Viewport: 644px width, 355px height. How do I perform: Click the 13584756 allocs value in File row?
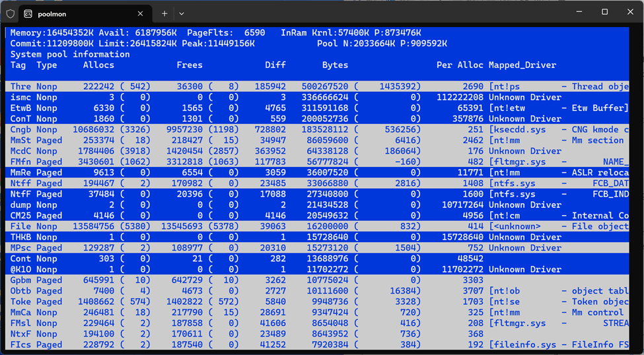(x=93, y=226)
